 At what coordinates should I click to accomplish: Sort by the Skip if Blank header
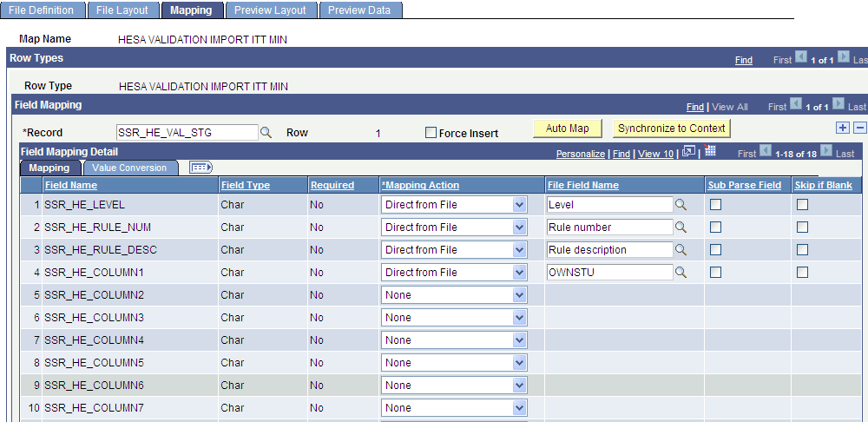click(823, 185)
